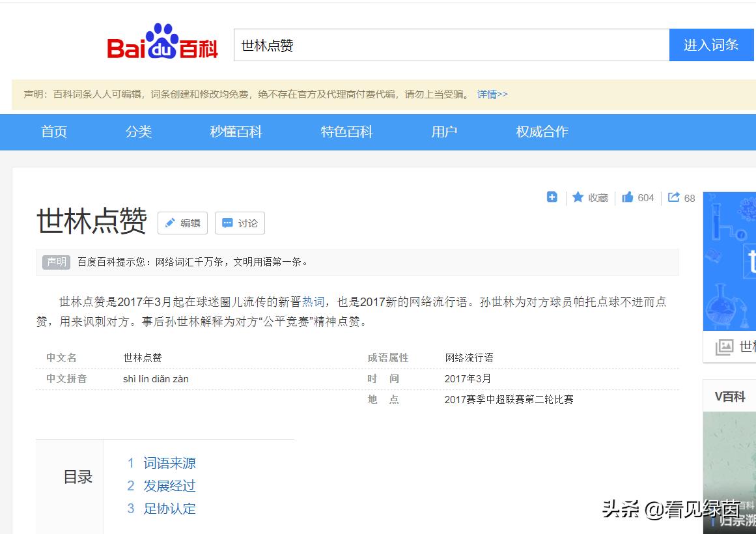
Task: Jump to 足协认定 in the 目录 list
Action: pos(171,509)
